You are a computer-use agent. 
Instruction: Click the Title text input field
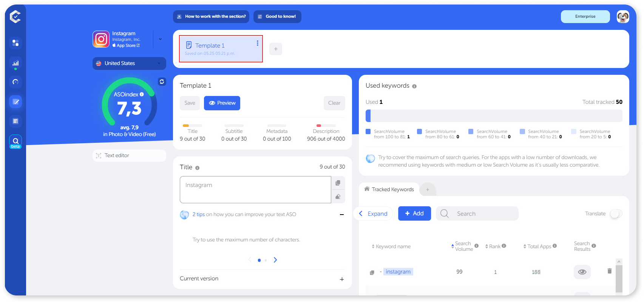256,190
